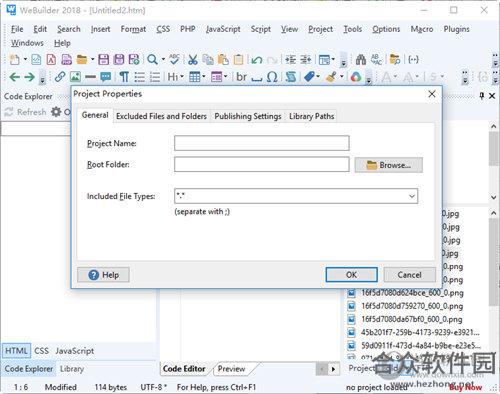Screen dimensions: 500x394
Task: Switch to Excluded Files and Folders tab
Action: (x=161, y=116)
